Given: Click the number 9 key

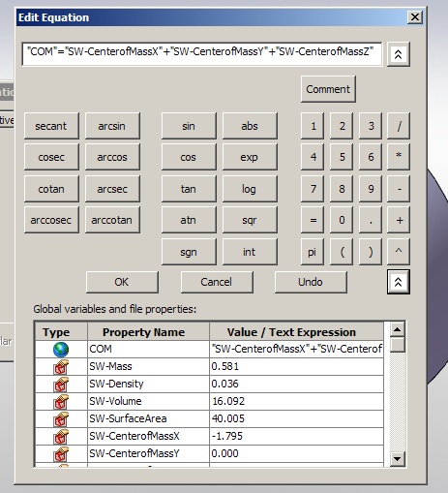Looking at the screenshot, I should click(371, 189).
